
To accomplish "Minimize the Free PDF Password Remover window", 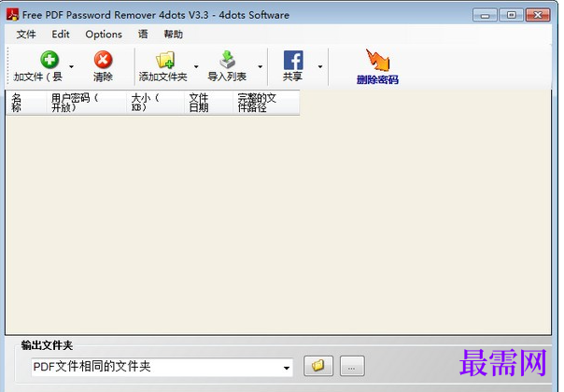I will click(x=485, y=15).
